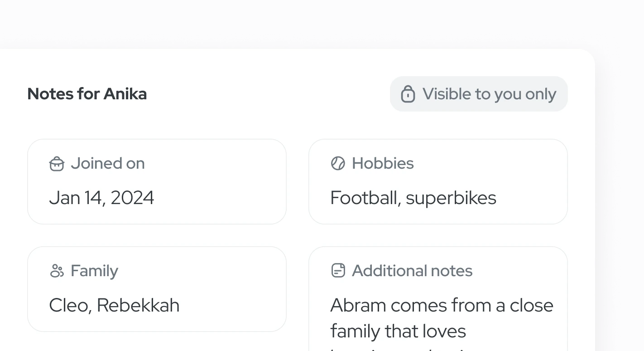Viewport: 644px width, 351px height.
Task: Click the "Notes for Anika" heading
Action: tap(87, 94)
